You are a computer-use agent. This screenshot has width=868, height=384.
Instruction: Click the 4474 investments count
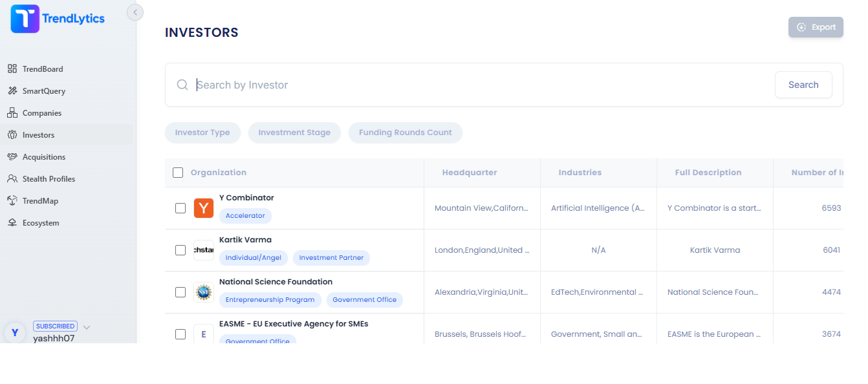[x=831, y=292]
